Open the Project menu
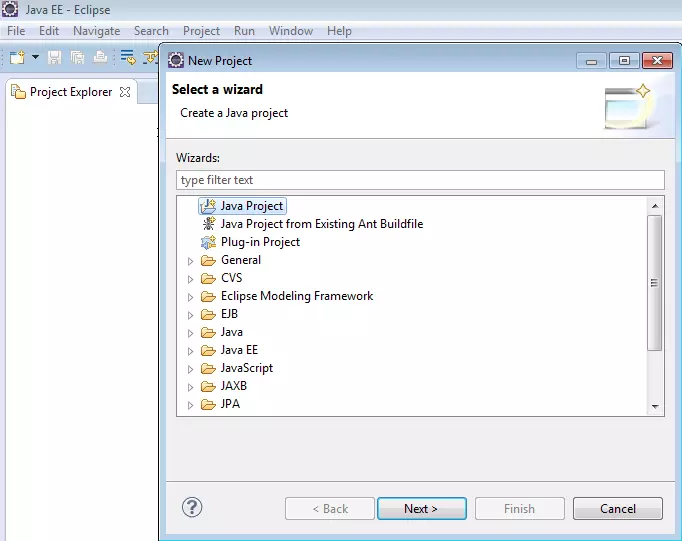 (x=201, y=31)
